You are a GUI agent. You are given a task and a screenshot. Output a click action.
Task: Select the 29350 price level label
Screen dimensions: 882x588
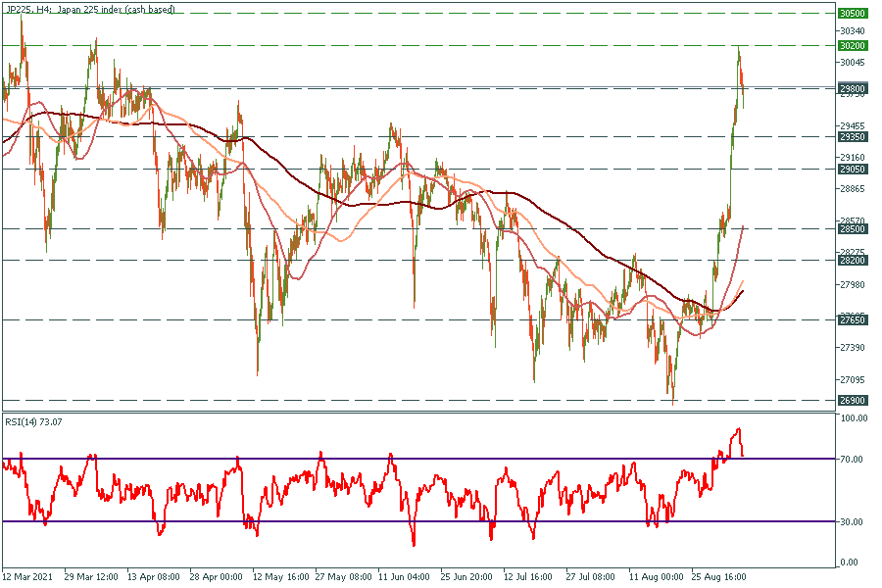click(852, 137)
